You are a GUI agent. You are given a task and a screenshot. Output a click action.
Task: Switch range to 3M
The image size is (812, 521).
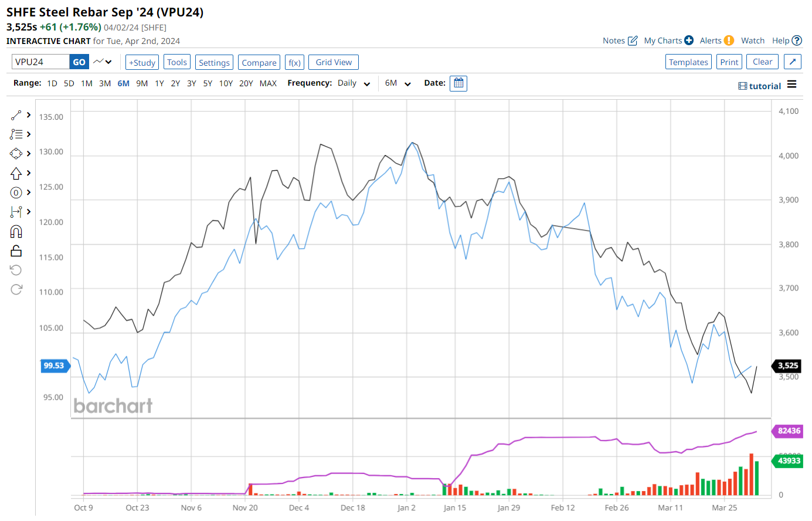[x=105, y=83]
